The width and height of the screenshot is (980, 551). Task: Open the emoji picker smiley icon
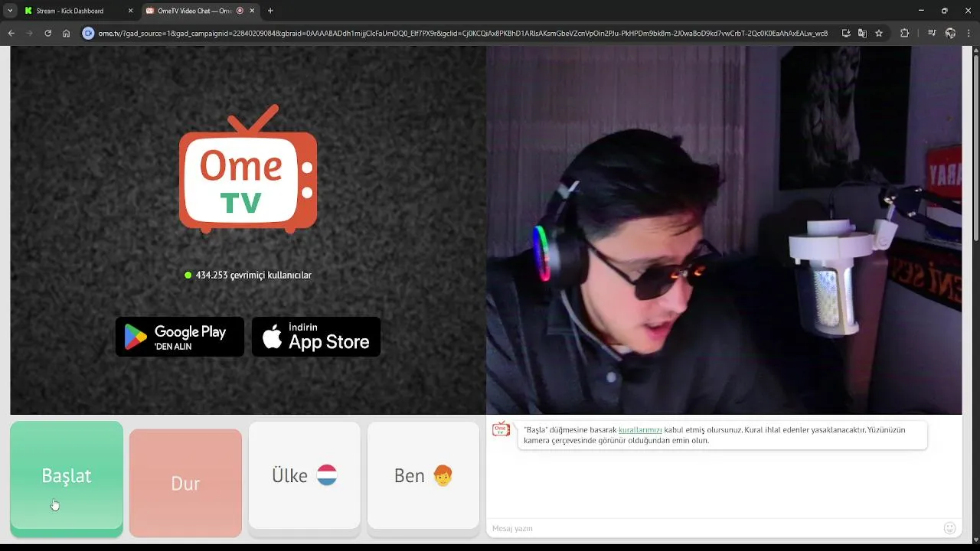tap(950, 528)
